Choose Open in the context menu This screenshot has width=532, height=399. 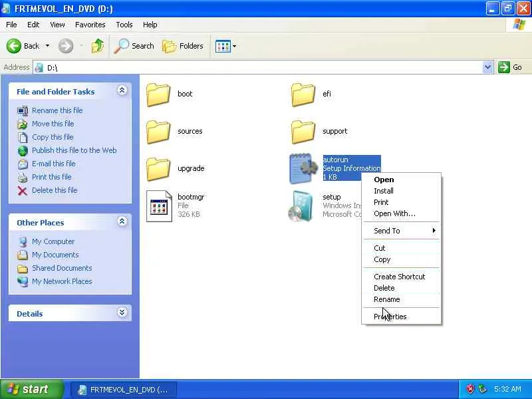(402, 180)
